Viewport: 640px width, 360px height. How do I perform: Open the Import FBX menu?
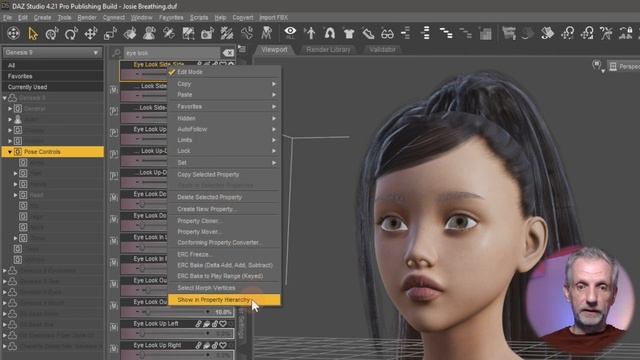coord(273,18)
